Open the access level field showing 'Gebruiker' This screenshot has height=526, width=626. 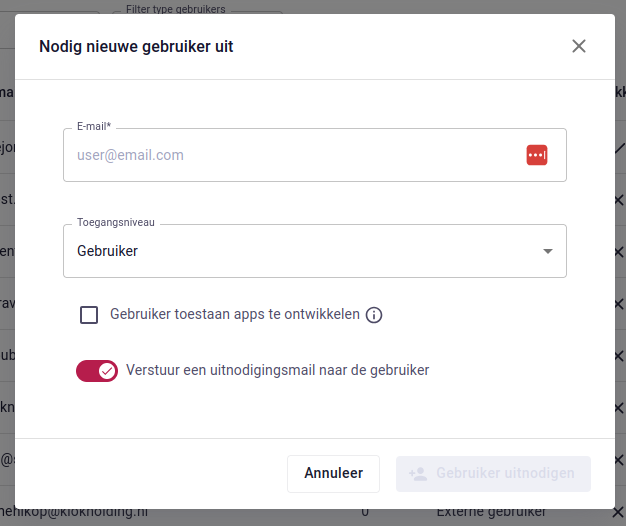[x=300, y=251]
